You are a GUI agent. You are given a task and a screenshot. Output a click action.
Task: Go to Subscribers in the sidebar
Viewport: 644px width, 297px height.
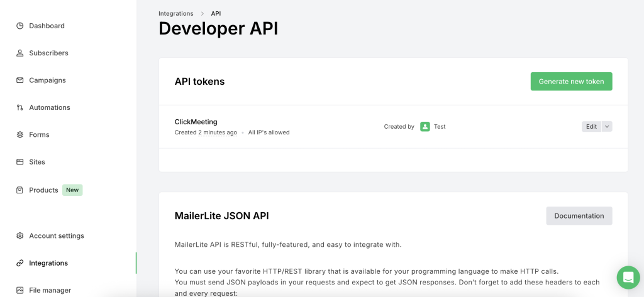(48, 53)
